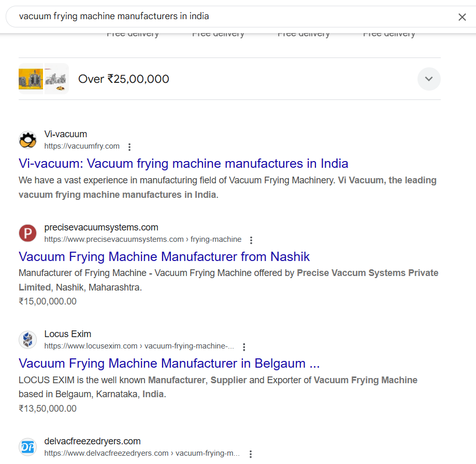Open the Locus Exim site name

coord(68,334)
